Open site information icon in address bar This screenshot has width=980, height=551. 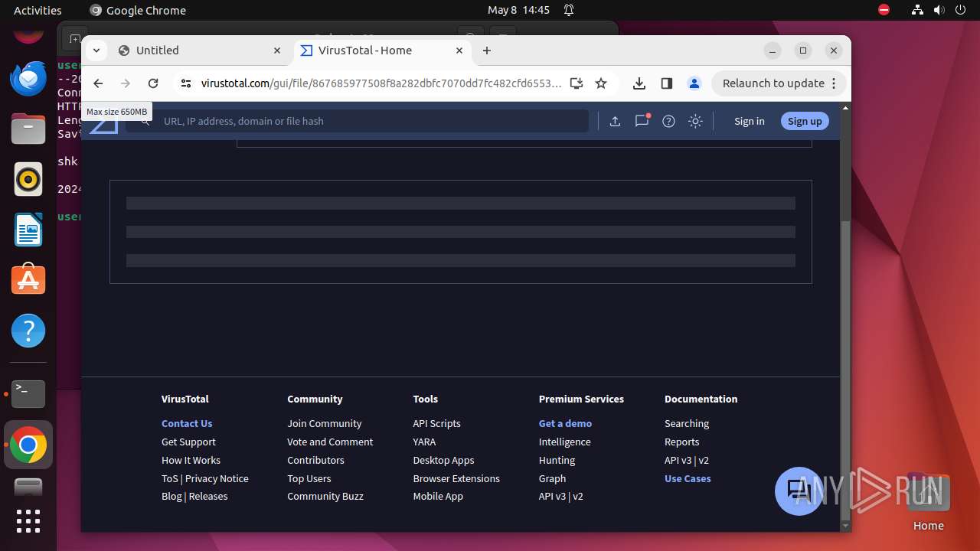(185, 83)
